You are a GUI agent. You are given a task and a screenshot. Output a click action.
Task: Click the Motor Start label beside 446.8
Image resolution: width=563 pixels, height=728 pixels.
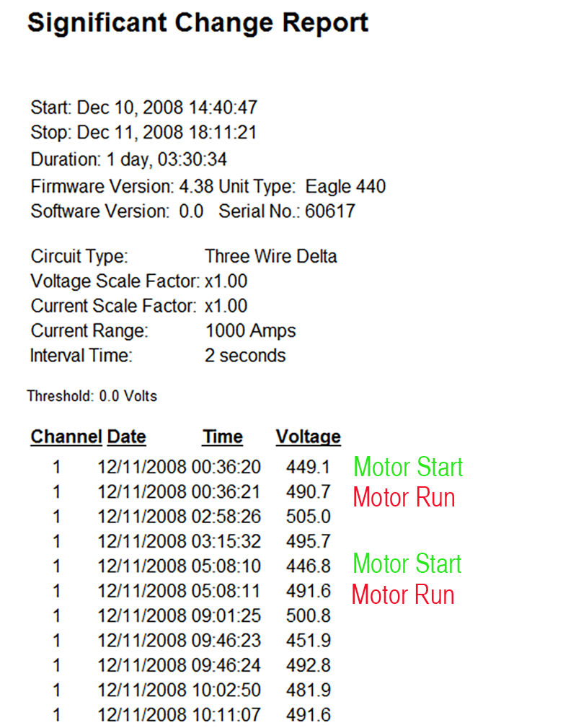407,563
